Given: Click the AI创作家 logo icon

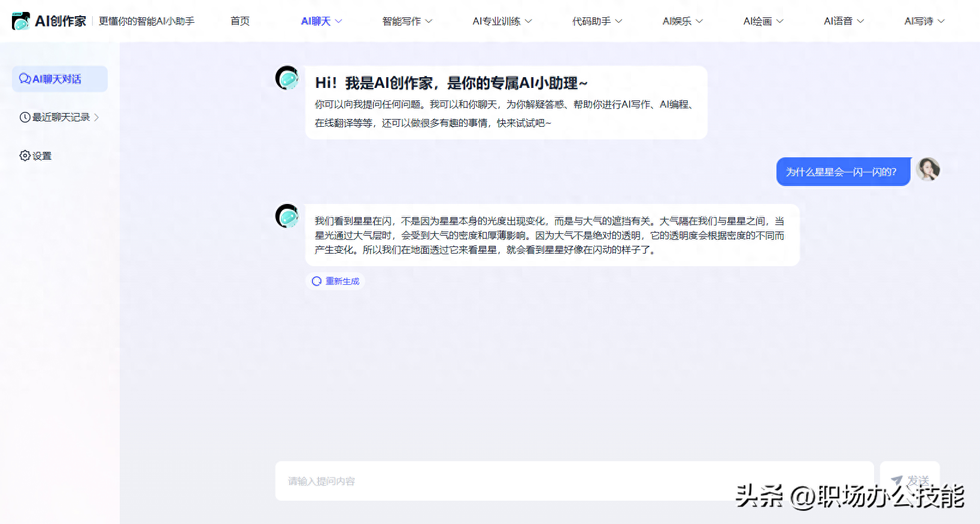Looking at the screenshot, I should tap(21, 21).
